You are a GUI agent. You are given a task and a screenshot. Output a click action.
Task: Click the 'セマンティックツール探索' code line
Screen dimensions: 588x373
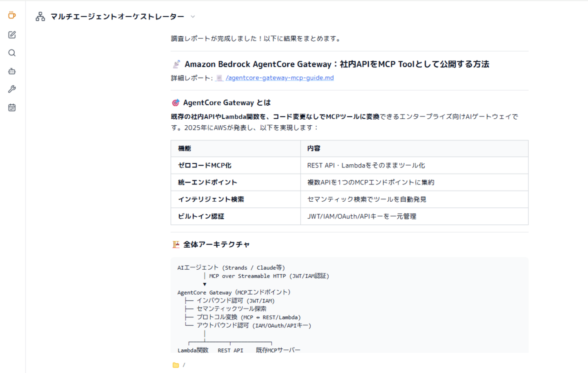(x=232, y=309)
